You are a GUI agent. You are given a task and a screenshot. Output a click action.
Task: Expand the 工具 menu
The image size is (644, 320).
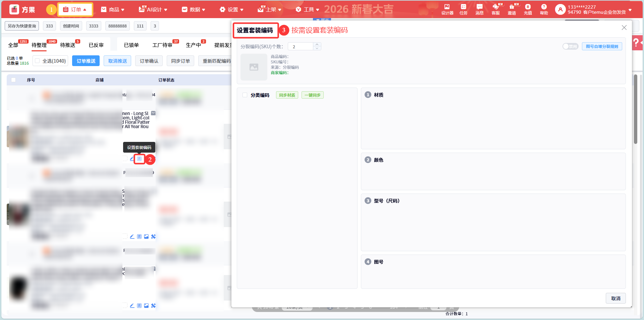(308, 9)
